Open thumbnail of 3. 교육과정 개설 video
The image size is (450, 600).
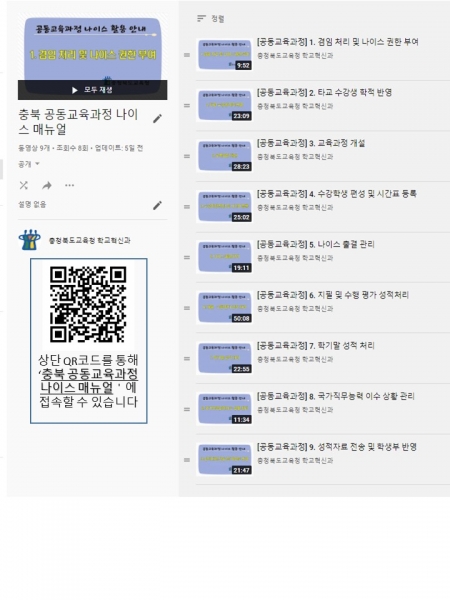coord(224,156)
